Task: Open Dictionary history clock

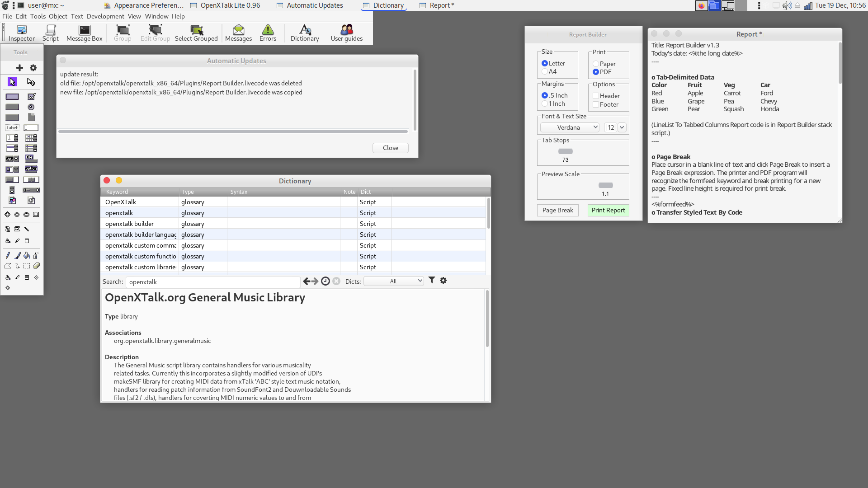Action: tap(325, 282)
